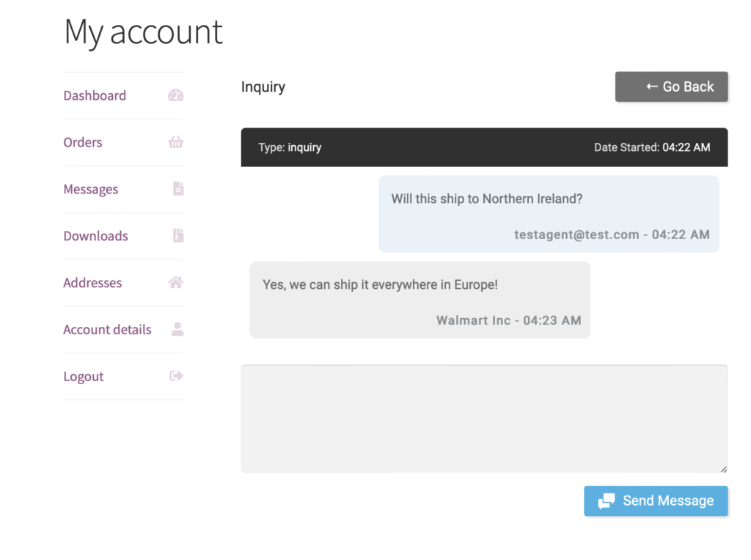Open the Dashboard menu link

(x=95, y=96)
